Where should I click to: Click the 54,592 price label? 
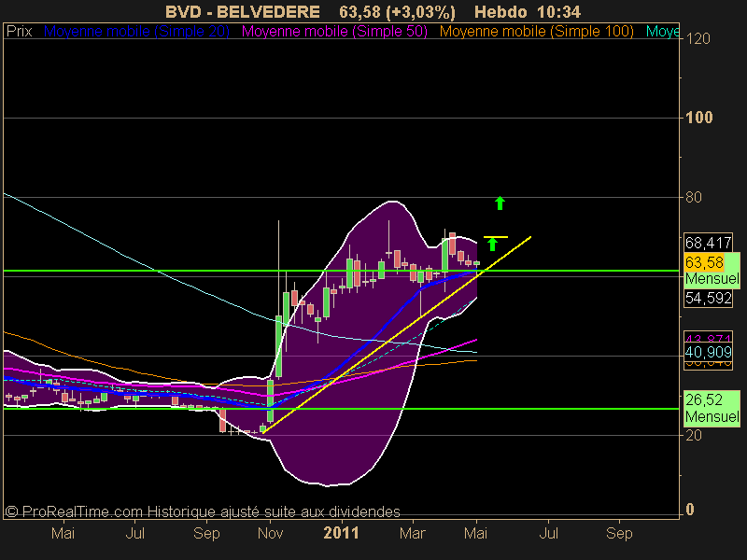point(708,298)
